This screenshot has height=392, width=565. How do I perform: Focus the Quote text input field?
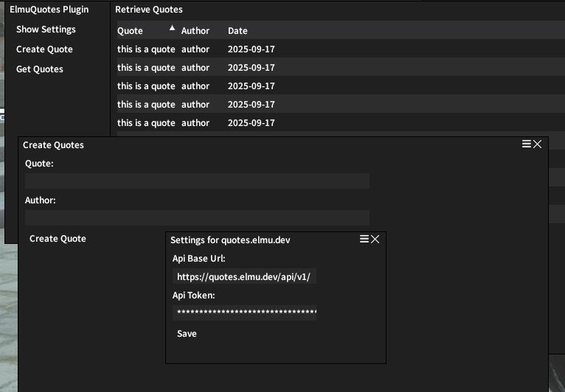(197, 181)
